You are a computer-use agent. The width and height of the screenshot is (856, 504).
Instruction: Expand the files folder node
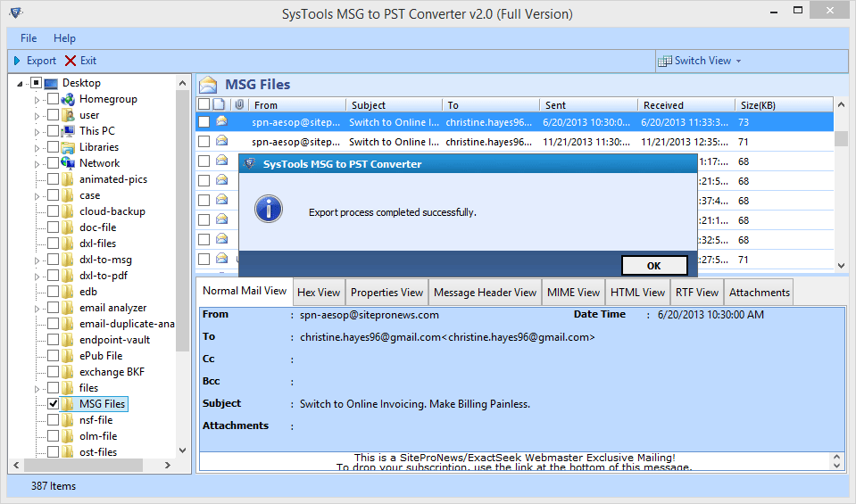[37, 388]
